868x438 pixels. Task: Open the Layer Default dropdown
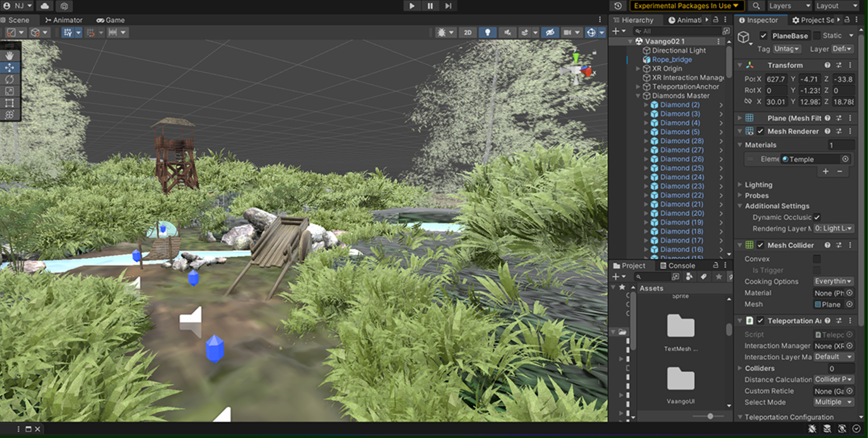click(x=842, y=49)
